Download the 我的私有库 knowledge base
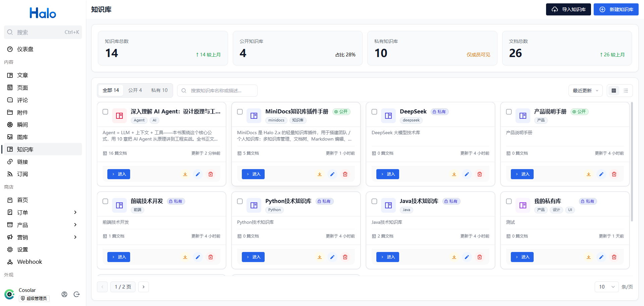This screenshot has width=644, height=306. pyautogui.click(x=589, y=257)
